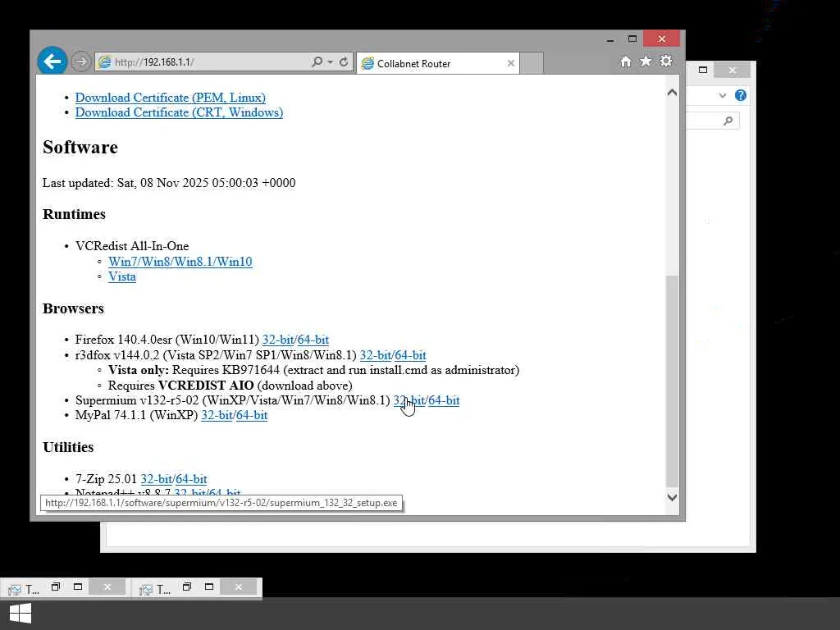Open a new tab button
Viewport: 840px width, 630px height.
(x=532, y=63)
